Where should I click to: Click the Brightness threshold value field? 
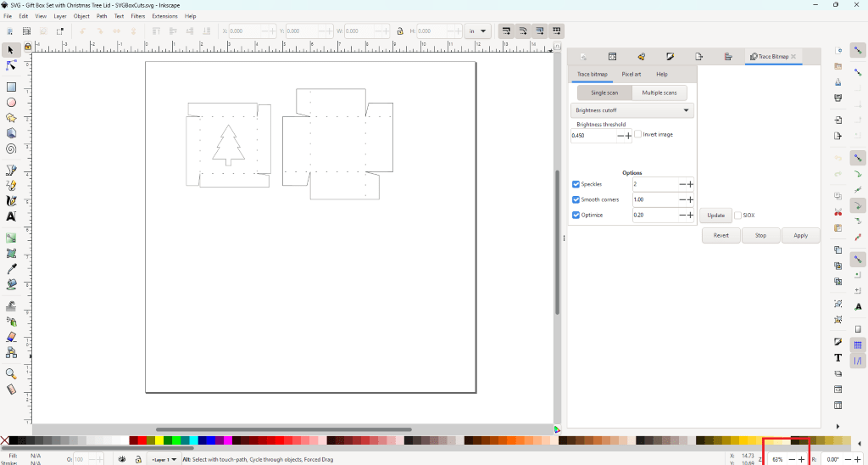[x=593, y=136]
